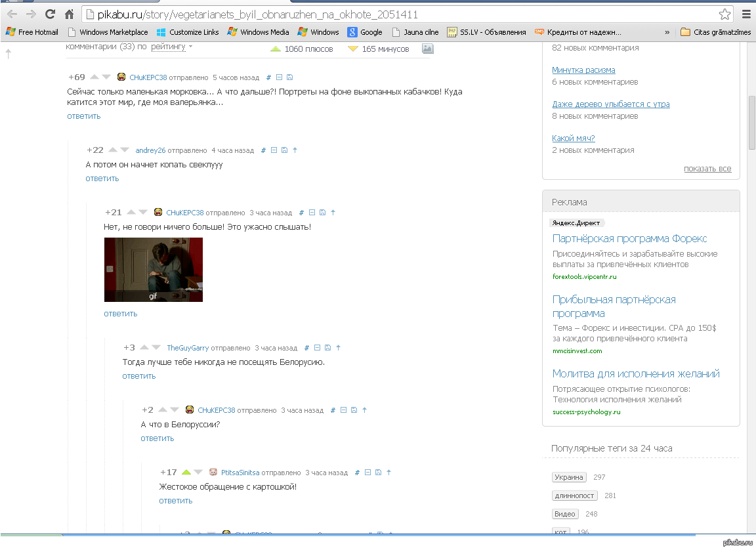Return to top with the page up arrow
The width and height of the screenshot is (756, 550).
coord(8,54)
